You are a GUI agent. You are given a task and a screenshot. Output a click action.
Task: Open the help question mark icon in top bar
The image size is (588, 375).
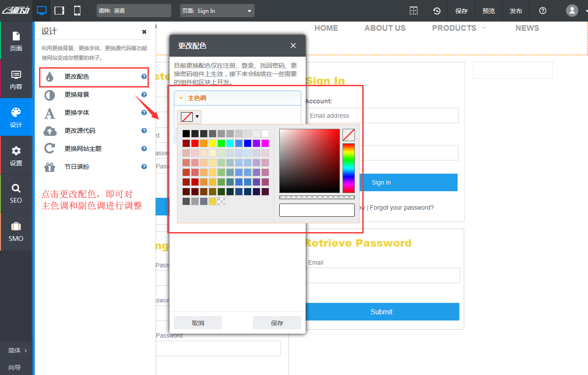click(x=543, y=11)
